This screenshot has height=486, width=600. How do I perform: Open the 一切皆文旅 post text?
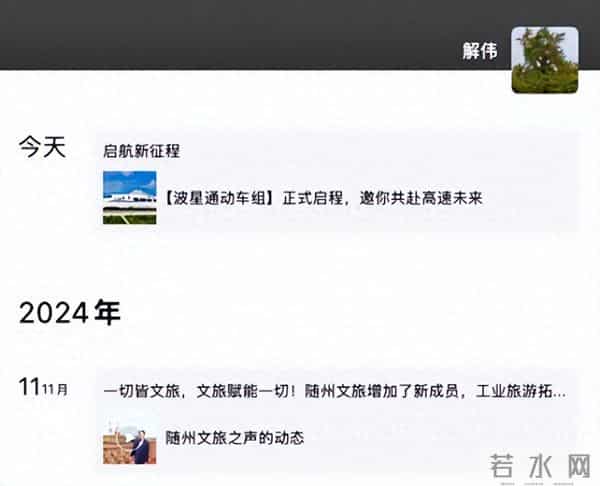[335, 391]
